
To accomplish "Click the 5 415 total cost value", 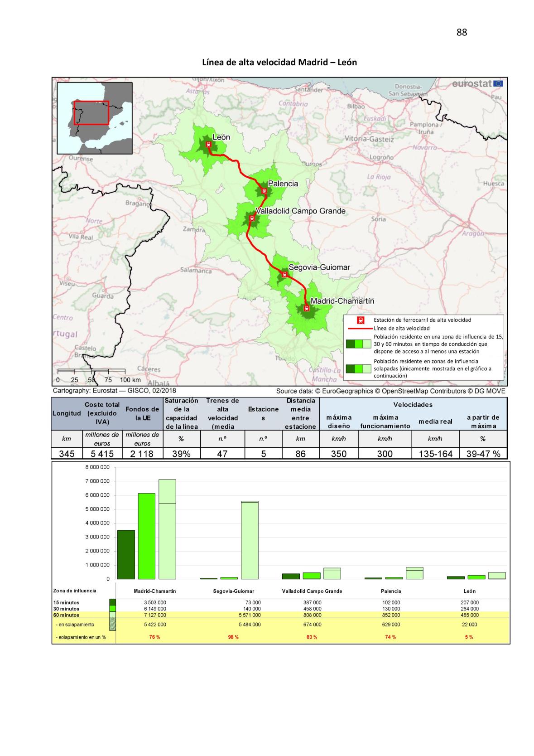I will (102, 454).
